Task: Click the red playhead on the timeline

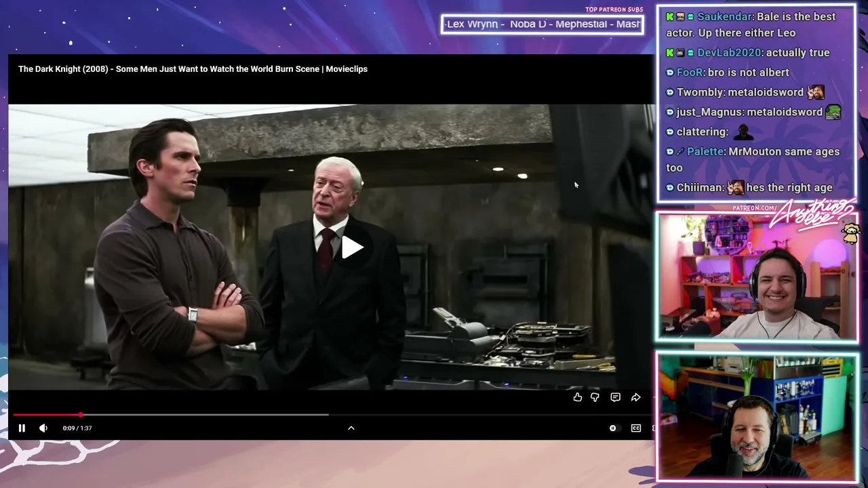Action: [x=81, y=415]
